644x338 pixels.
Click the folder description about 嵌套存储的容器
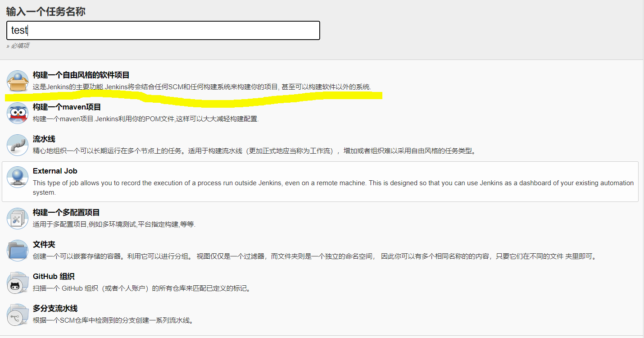pyautogui.click(x=315, y=256)
